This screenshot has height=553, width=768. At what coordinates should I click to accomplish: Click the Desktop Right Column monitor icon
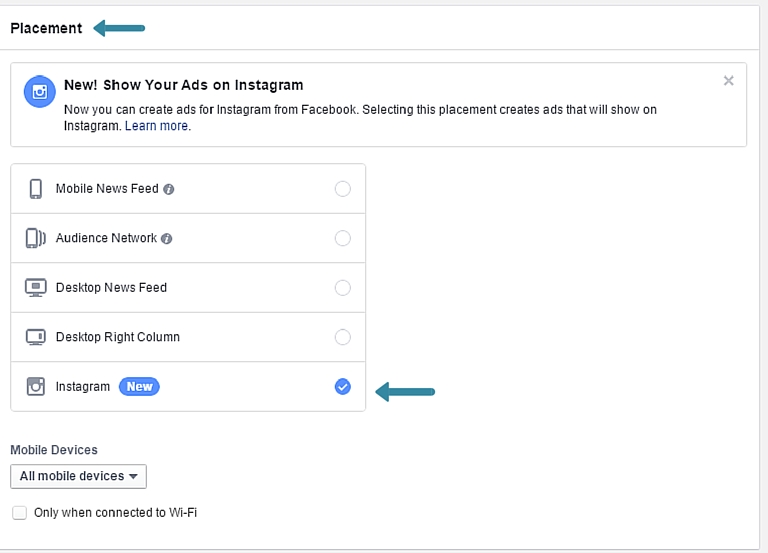(36, 337)
